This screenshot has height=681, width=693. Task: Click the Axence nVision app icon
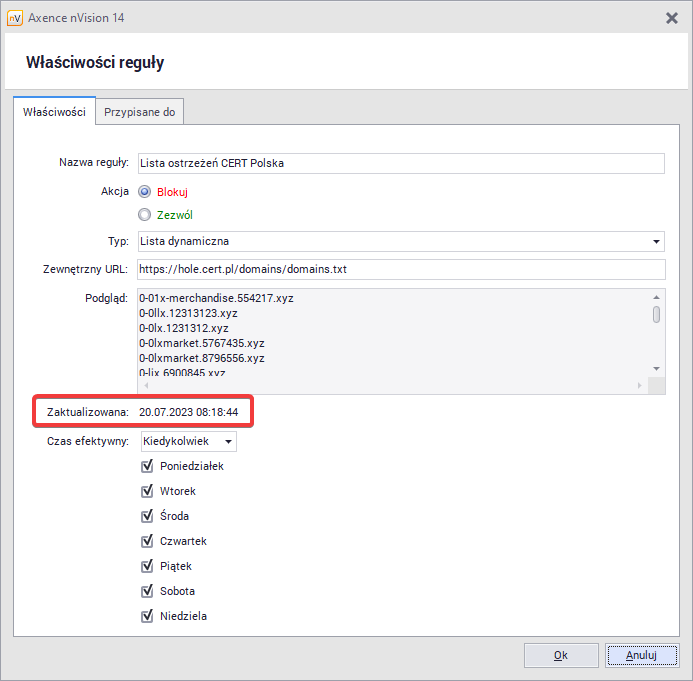coord(15,18)
